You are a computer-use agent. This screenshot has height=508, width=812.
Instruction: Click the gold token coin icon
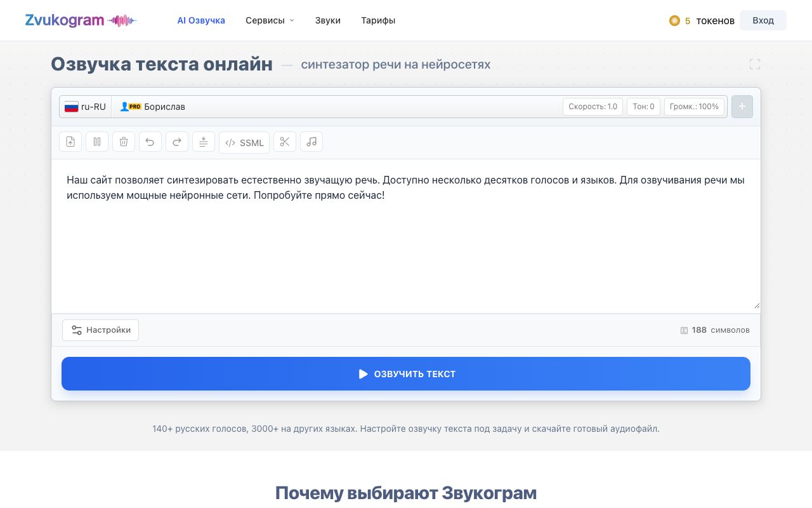674,21
